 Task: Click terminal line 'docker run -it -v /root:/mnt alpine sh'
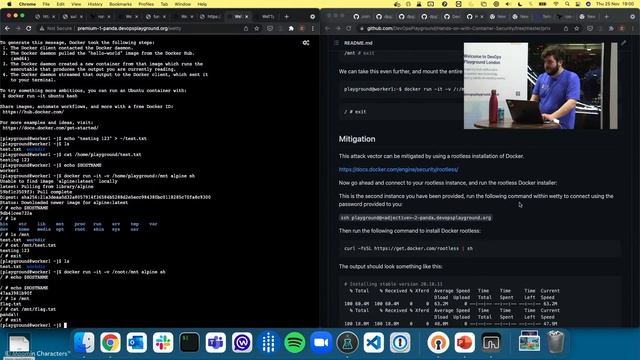(115, 272)
